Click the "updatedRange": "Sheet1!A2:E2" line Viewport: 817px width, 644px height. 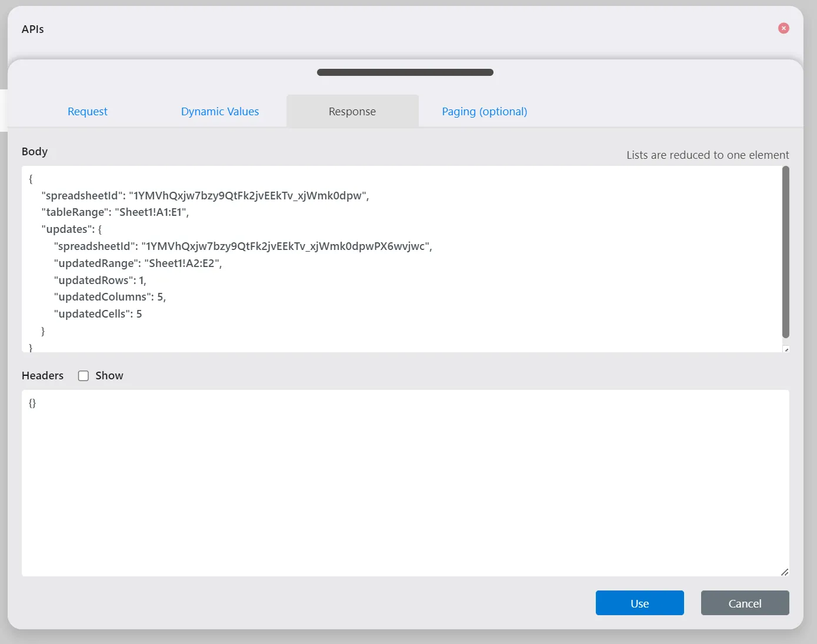click(x=138, y=263)
